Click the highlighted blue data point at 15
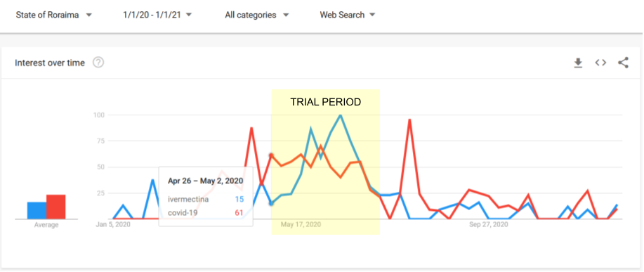Image resolution: width=644 pixels, height=272 pixels. click(x=271, y=203)
